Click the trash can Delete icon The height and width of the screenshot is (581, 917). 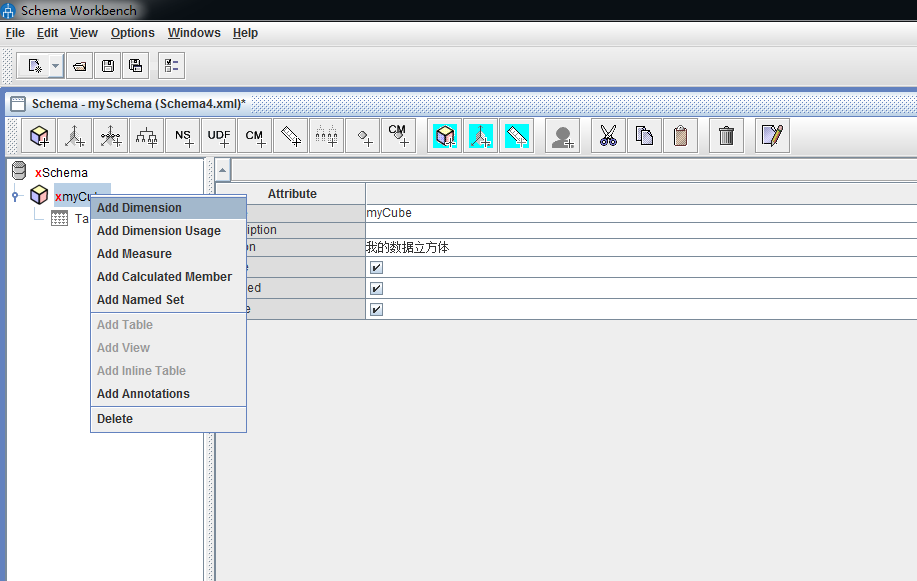point(727,136)
